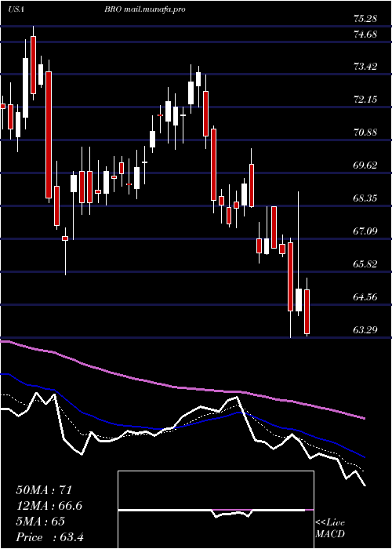Click the 12MA : 66.6 reading
392x549 pixels.
coord(49,506)
